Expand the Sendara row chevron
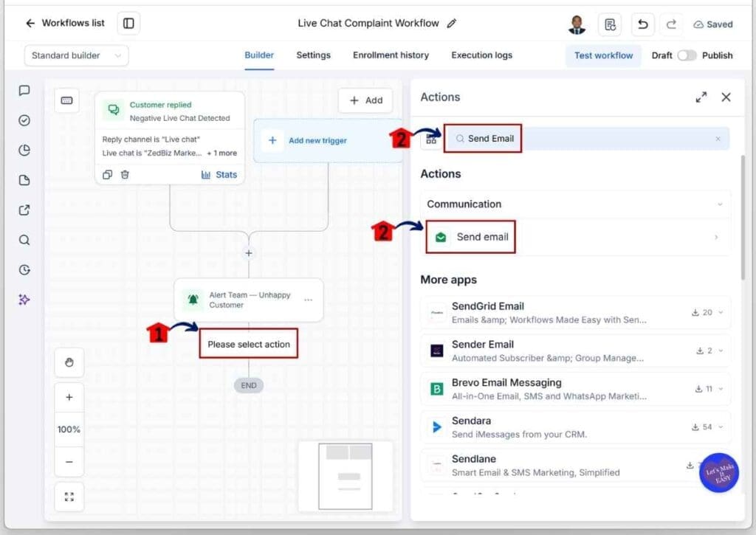The height and width of the screenshot is (535, 756). tap(721, 427)
